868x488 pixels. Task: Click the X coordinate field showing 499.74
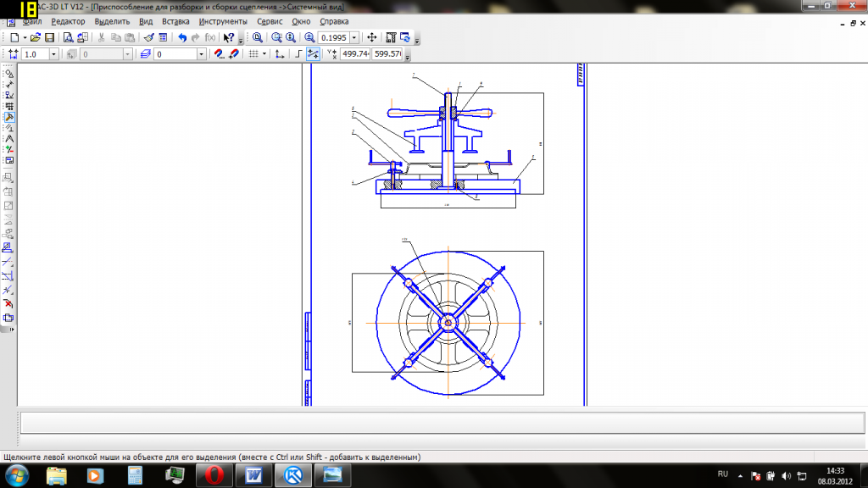pyautogui.click(x=355, y=54)
